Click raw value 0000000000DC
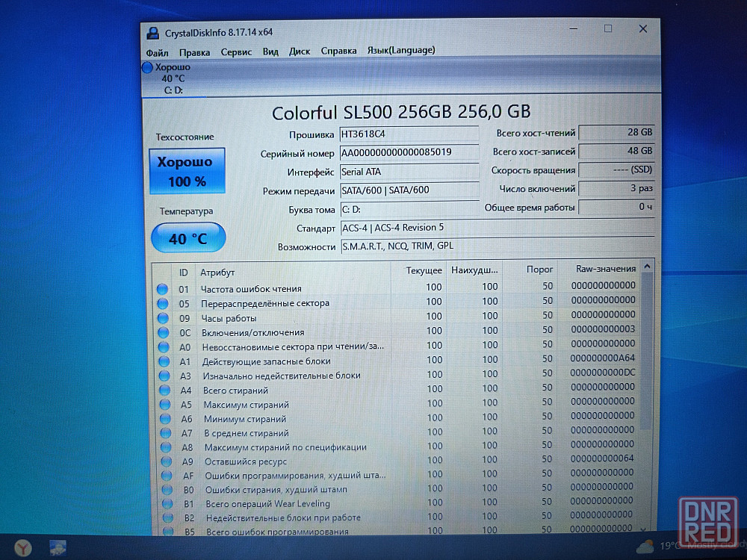 [x=603, y=373]
